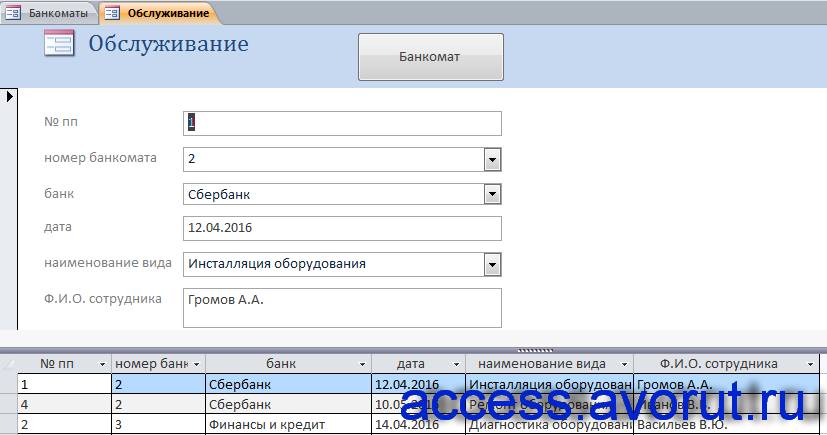Open filter arrow on Ф.И.О. сотрудника column

[811, 364]
